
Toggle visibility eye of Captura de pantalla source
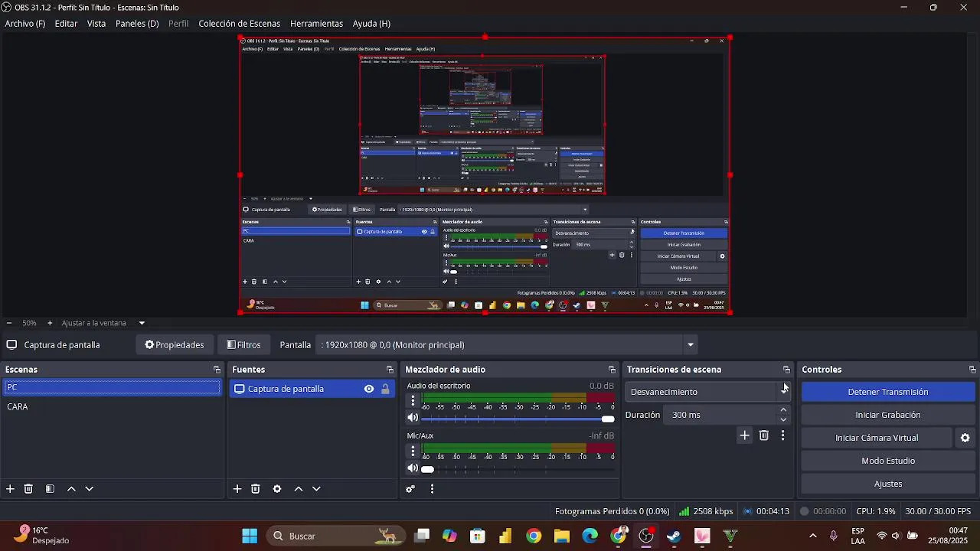369,389
